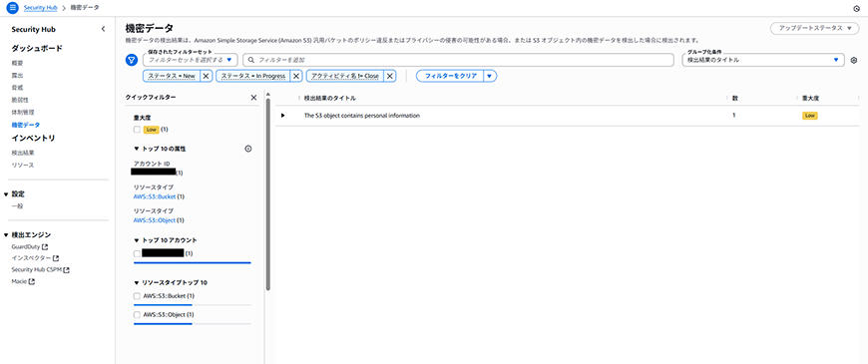This screenshot has height=364, width=868.
Task: Click the AWS::S3::Bucket progress bar
Action: 193,305
